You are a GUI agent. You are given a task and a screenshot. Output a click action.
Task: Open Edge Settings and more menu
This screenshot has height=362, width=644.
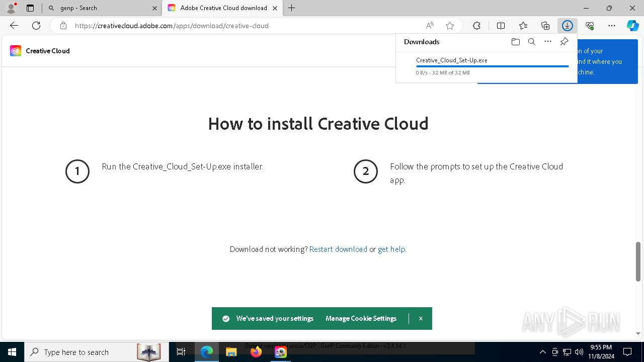[612, 26]
